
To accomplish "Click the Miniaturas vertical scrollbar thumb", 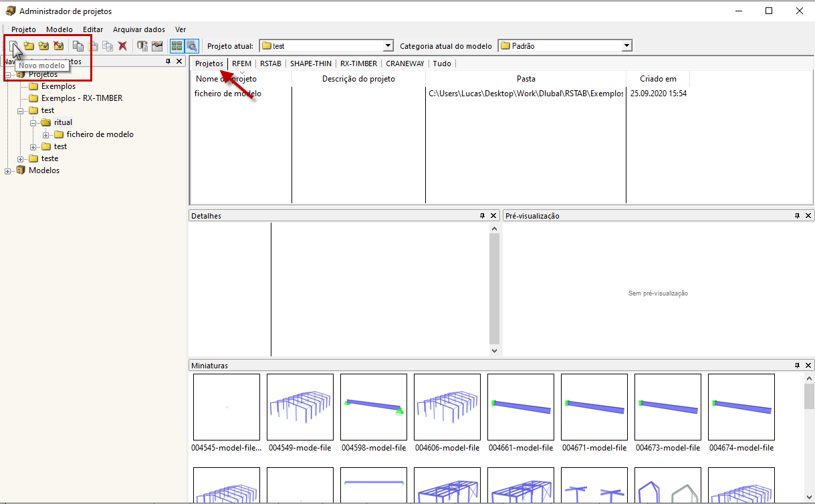I will coord(809,396).
